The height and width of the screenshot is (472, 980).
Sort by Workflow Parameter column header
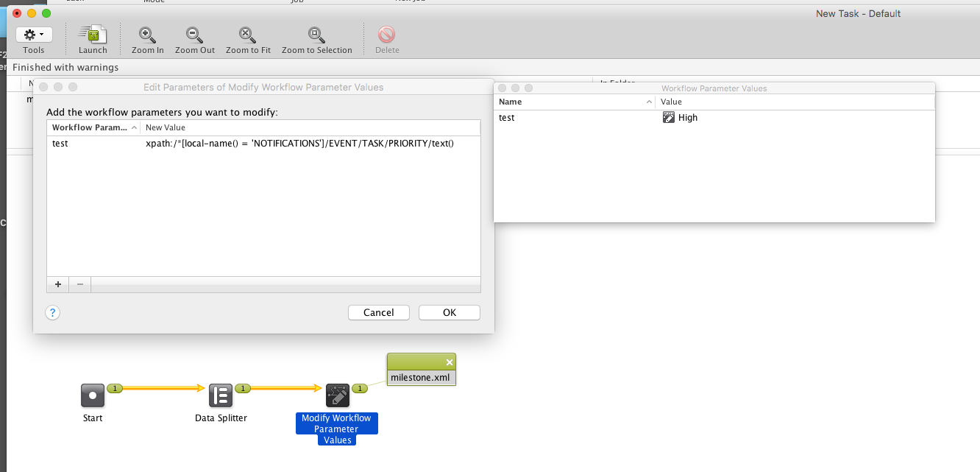tap(93, 127)
